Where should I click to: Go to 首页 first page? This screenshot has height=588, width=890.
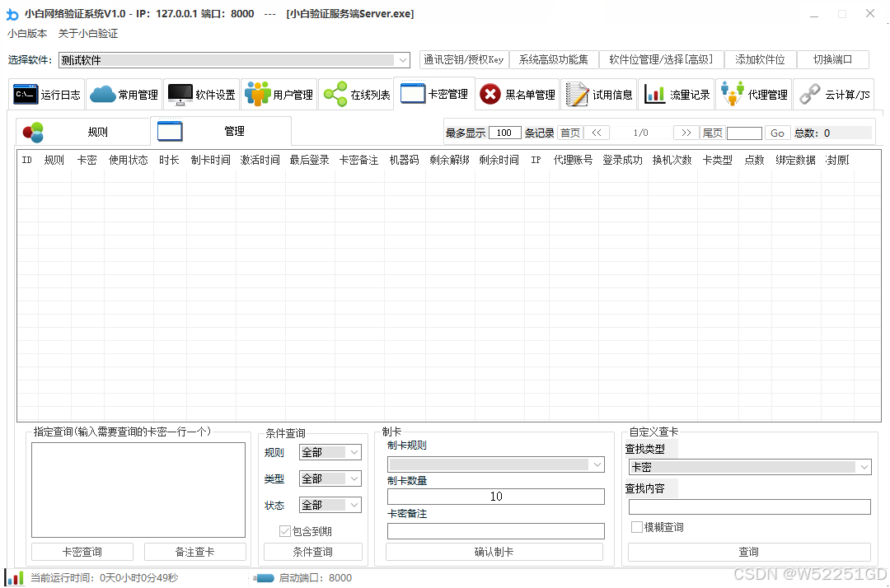click(x=570, y=133)
